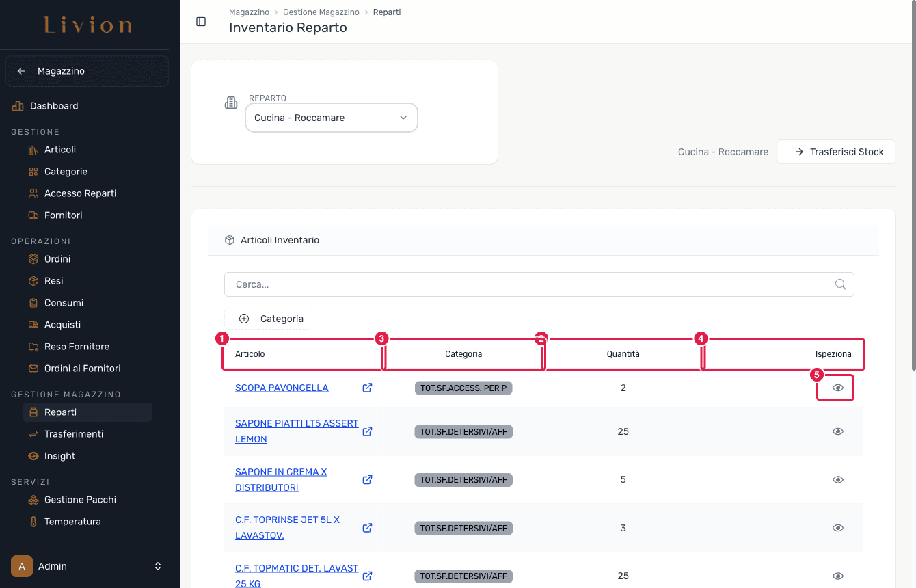Open SAPONE PIATTI LT5 ASSERT LEMON link
This screenshot has width=916, height=588.
(297, 431)
